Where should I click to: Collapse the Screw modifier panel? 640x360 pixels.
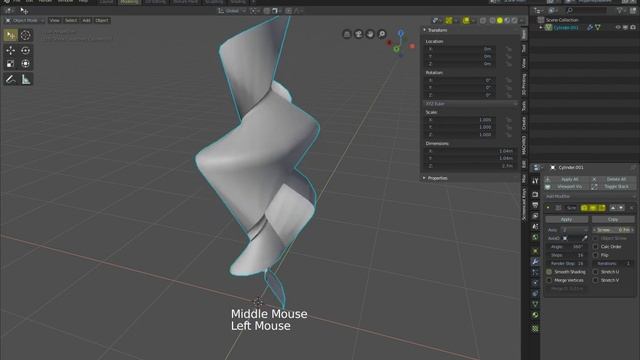click(x=548, y=208)
